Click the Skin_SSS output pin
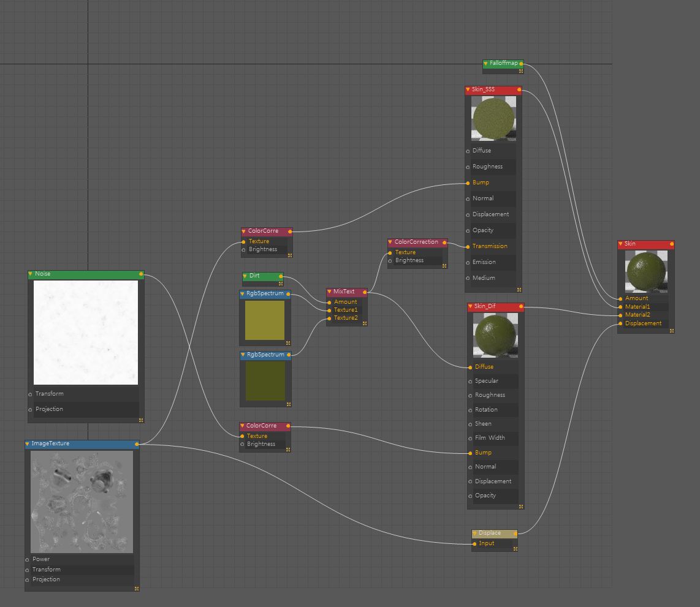Image resolution: width=700 pixels, height=607 pixels. click(x=519, y=89)
